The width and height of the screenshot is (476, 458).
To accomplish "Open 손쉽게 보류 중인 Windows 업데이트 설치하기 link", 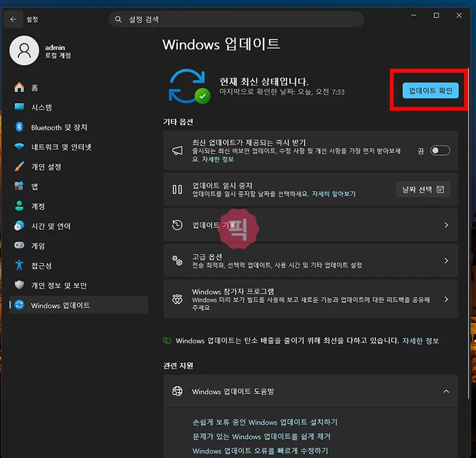I will tap(265, 422).
